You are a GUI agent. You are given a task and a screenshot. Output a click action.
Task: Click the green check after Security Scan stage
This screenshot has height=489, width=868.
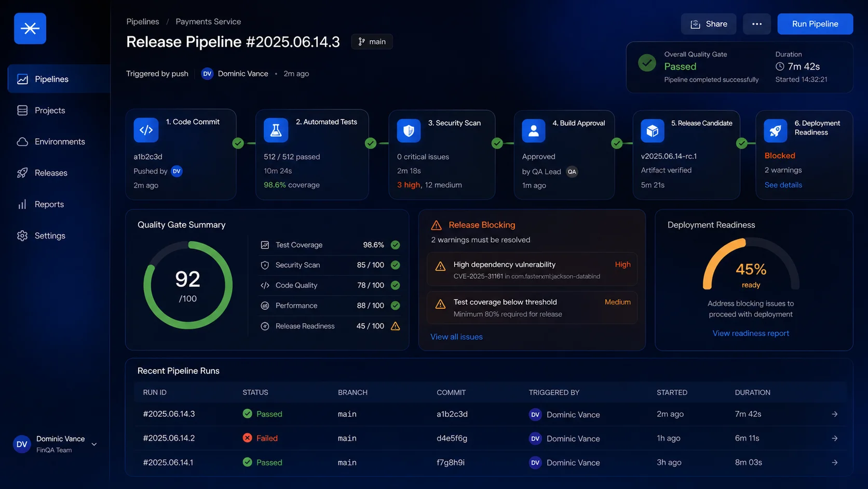[x=497, y=143]
